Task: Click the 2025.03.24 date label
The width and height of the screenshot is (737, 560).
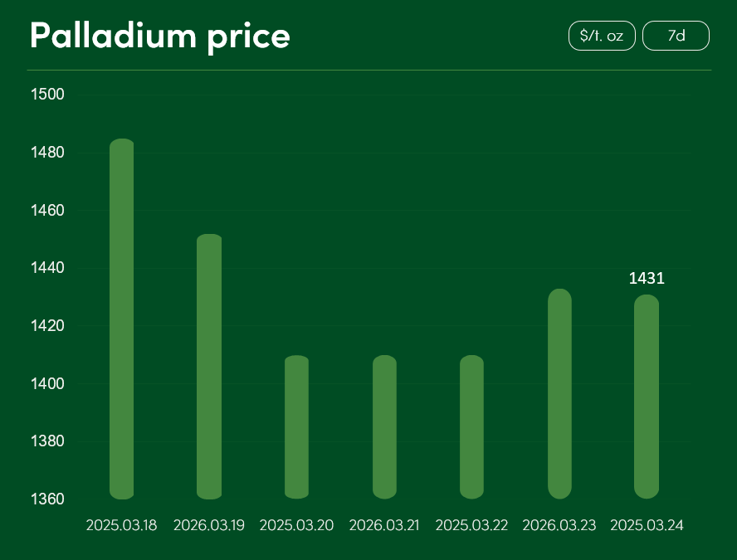Action: click(647, 526)
